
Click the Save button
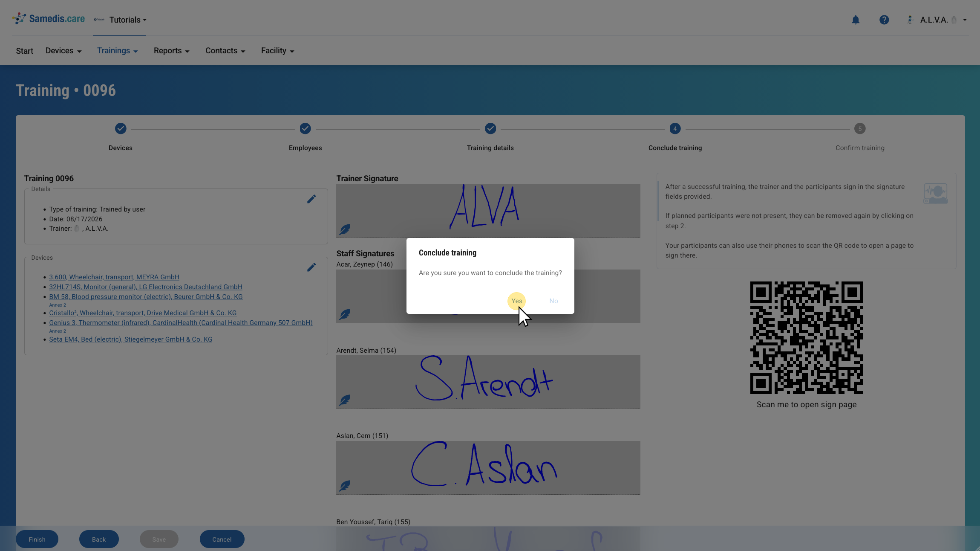click(159, 539)
